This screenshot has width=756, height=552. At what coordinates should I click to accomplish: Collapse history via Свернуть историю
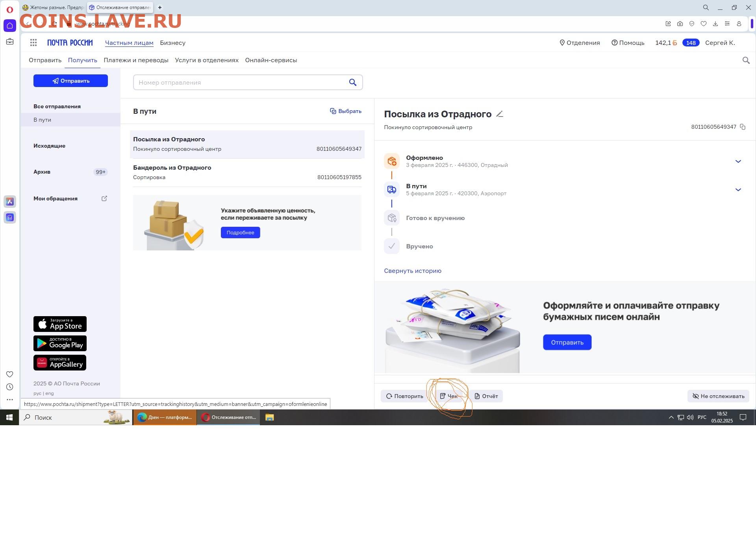(413, 271)
